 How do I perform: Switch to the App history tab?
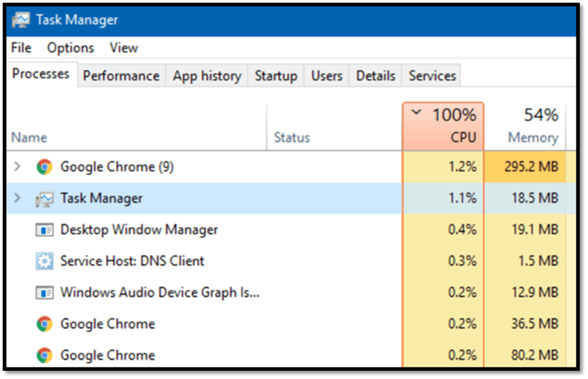tap(207, 76)
